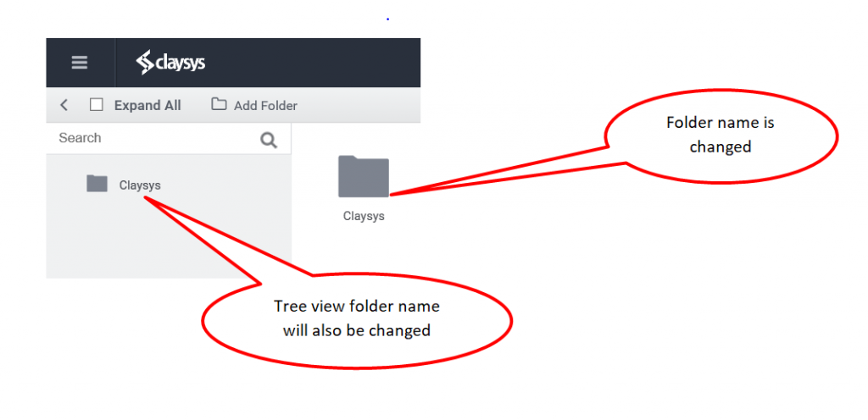Click the Claysys name under the large folder
This screenshot has width=868, height=420.
(x=364, y=216)
